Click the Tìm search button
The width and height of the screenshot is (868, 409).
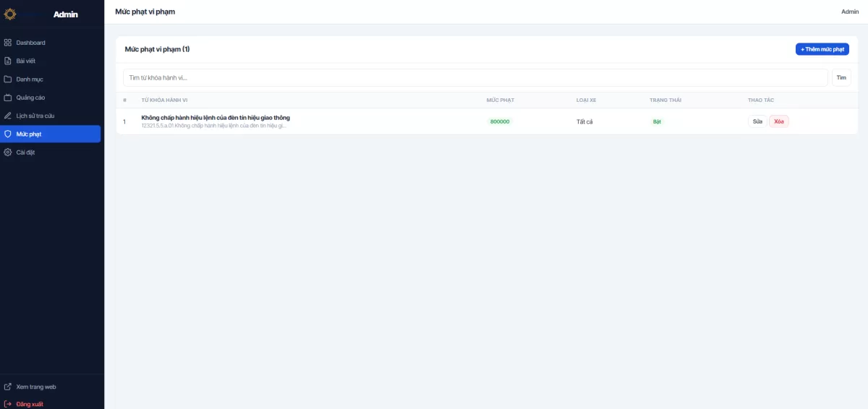pos(841,77)
